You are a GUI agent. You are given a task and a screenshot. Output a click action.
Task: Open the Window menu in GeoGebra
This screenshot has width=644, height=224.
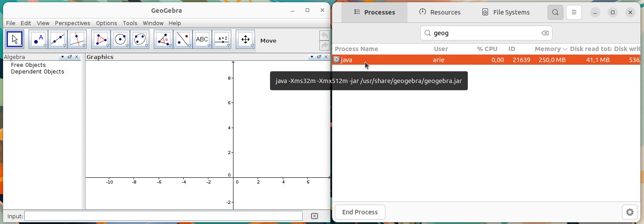click(x=153, y=23)
